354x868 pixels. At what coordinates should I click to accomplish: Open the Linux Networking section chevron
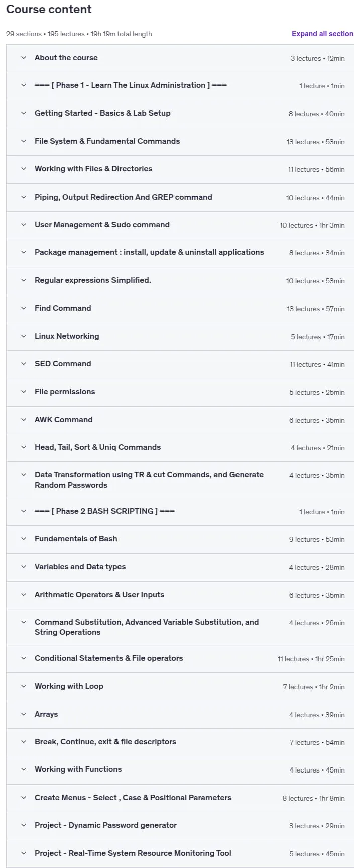pos(23,336)
